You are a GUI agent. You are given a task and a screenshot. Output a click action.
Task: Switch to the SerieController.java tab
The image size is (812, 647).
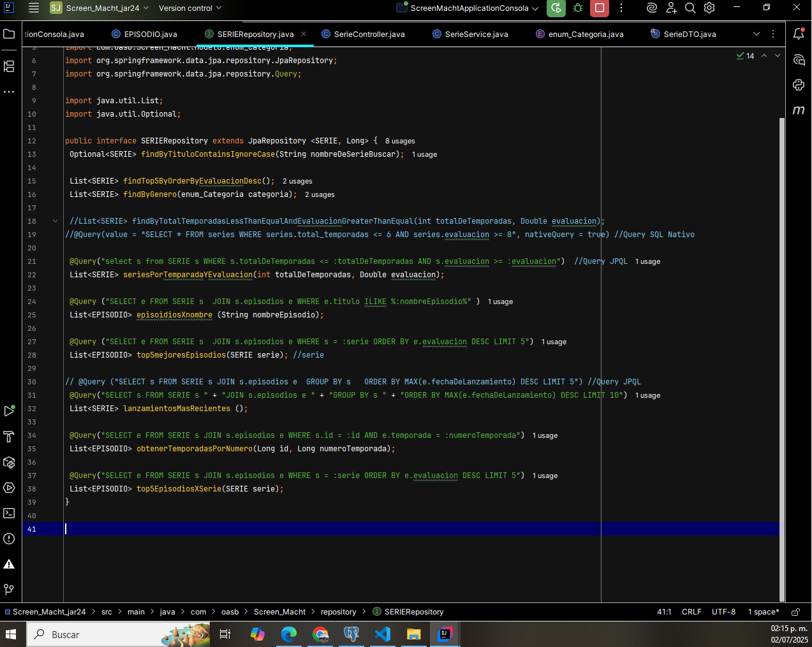(x=363, y=34)
